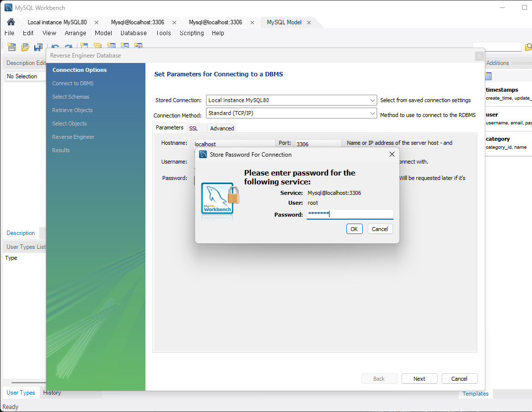Image resolution: width=532 pixels, height=412 pixels.
Task: Undo the last action via toolbar arrow
Action: (55, 47)
